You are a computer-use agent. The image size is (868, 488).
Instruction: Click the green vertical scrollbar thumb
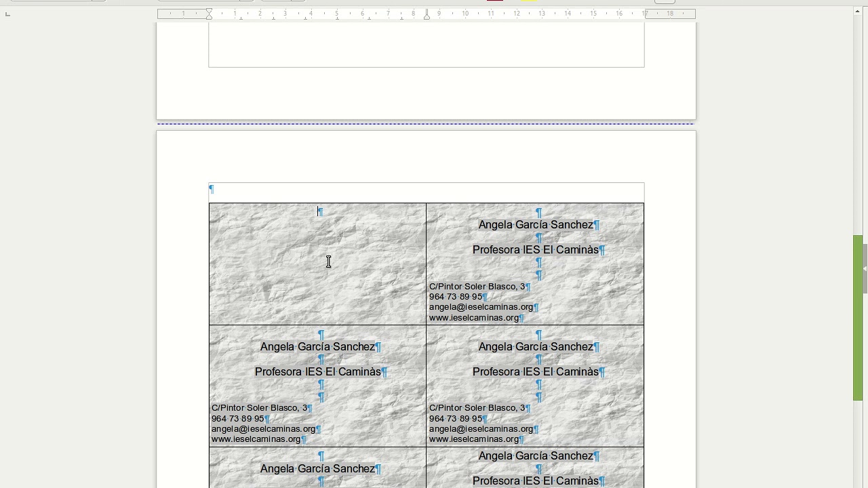pyautogui.click(x=858, y=318)
